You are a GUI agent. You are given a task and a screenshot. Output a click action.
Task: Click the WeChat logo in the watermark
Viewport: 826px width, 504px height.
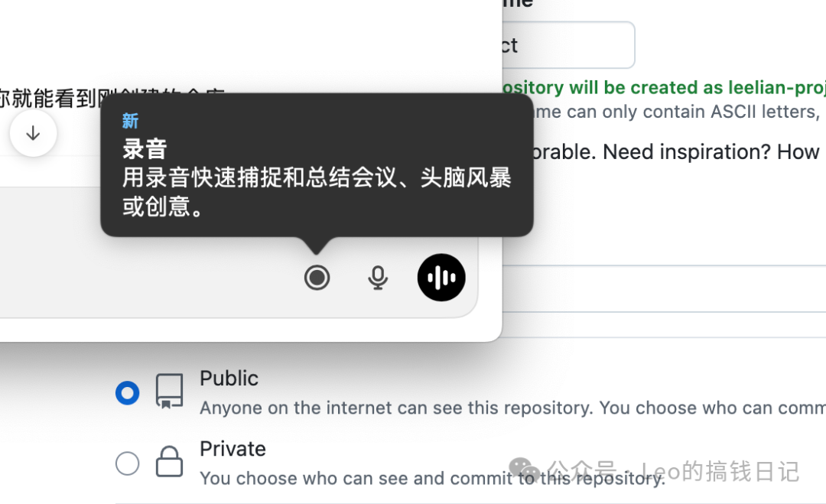(524, 470)
